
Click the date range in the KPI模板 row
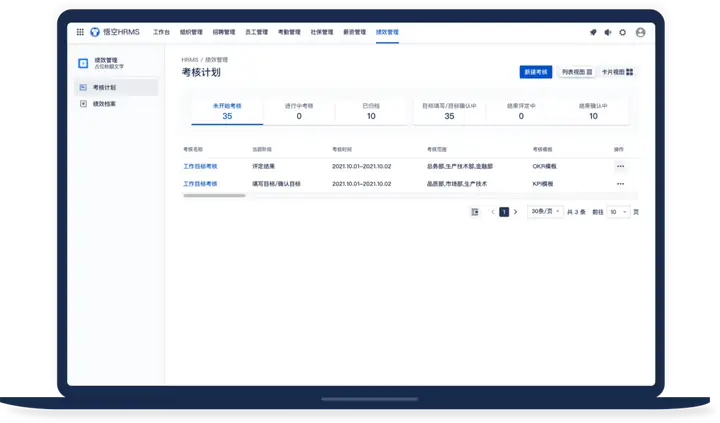pos(362,184)
